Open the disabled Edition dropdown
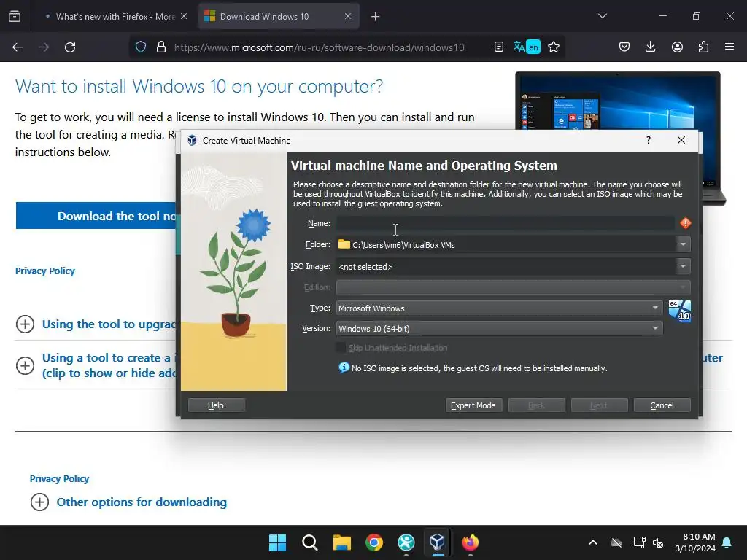Screen dimensions: 747x560 [513, 287]
